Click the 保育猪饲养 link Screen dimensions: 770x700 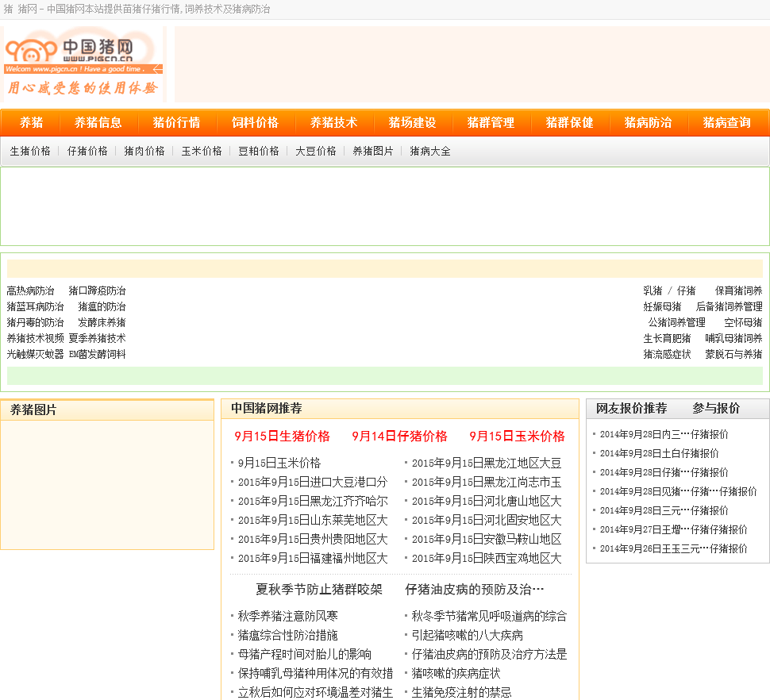tap(738, 291)
